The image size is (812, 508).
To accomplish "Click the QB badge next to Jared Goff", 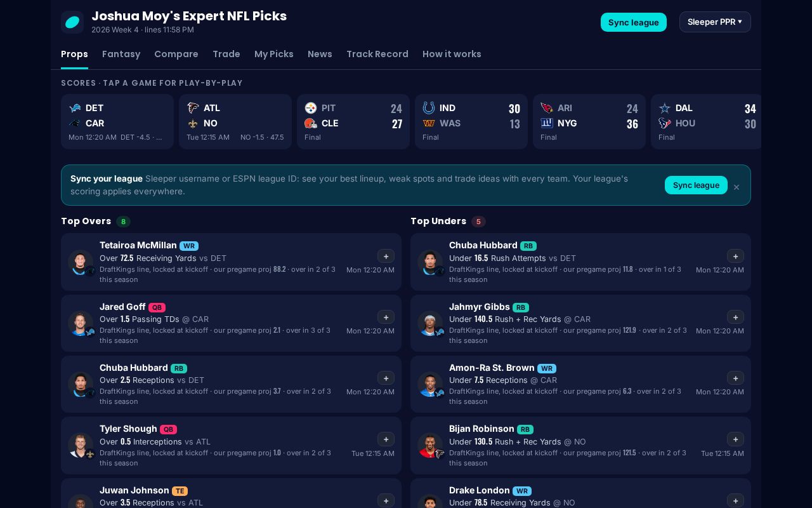I will click(157, 307).
